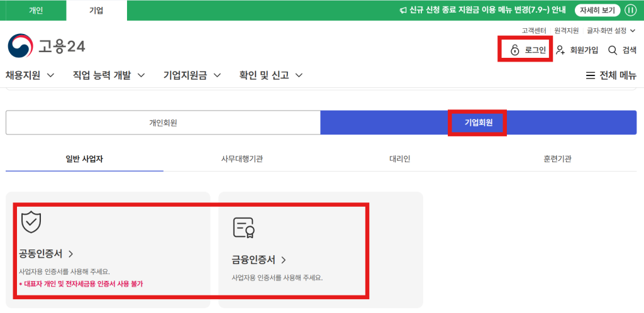Open 공동인증서 via its arrow
Image resolution: width=644 pixels, height=313 pixels.
pos(70,254)
